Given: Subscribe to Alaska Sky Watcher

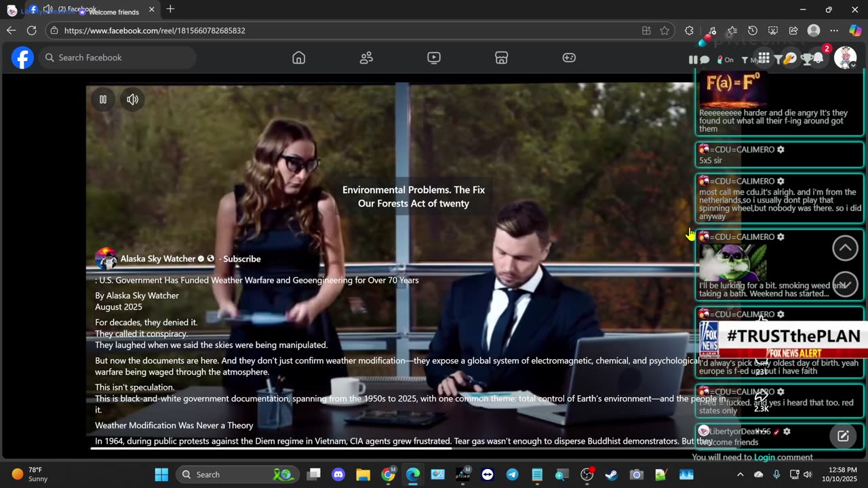Looking at the screenshot, I should pyautogui.click(x=241, y=259).
